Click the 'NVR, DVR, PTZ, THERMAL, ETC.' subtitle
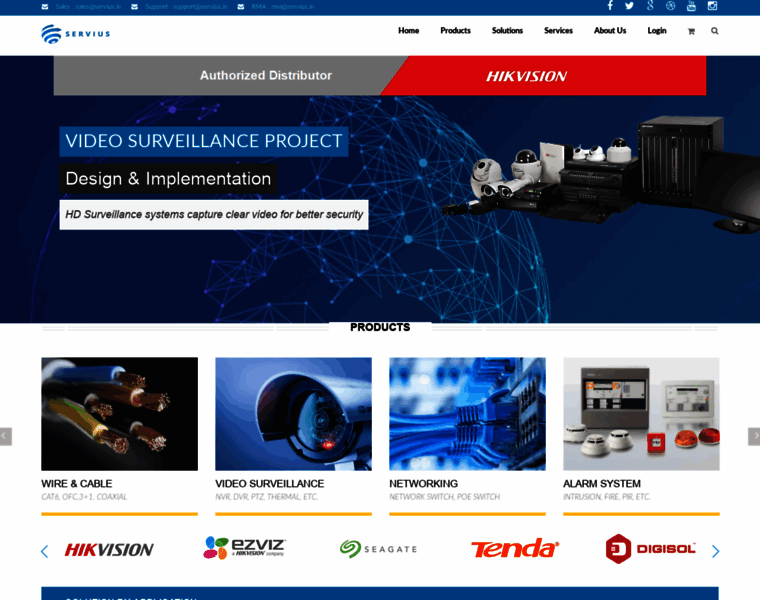This screenshot has height=600, width=760. (267, 497)
